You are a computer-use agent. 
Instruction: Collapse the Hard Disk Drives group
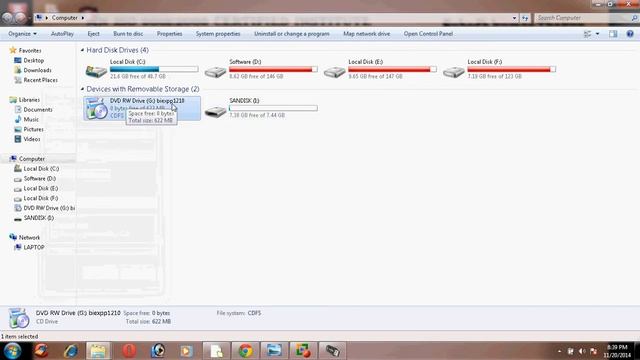[x=82, y=50]
